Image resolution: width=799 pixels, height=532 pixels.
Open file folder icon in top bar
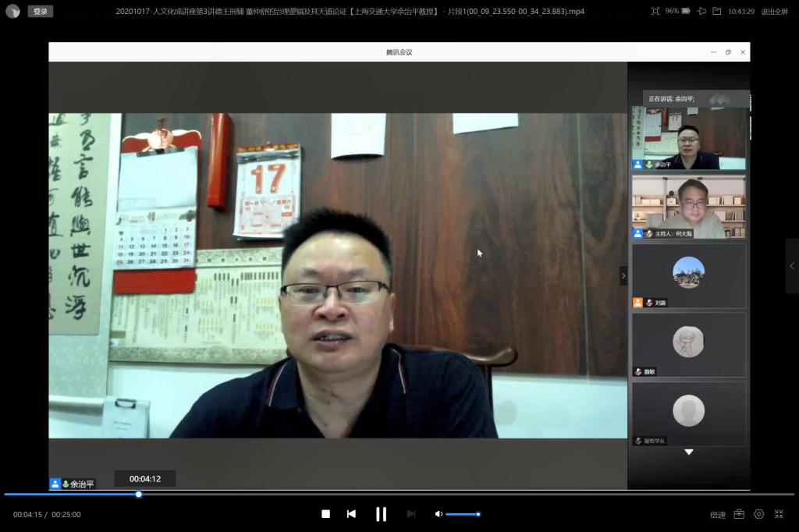point(716,11)
